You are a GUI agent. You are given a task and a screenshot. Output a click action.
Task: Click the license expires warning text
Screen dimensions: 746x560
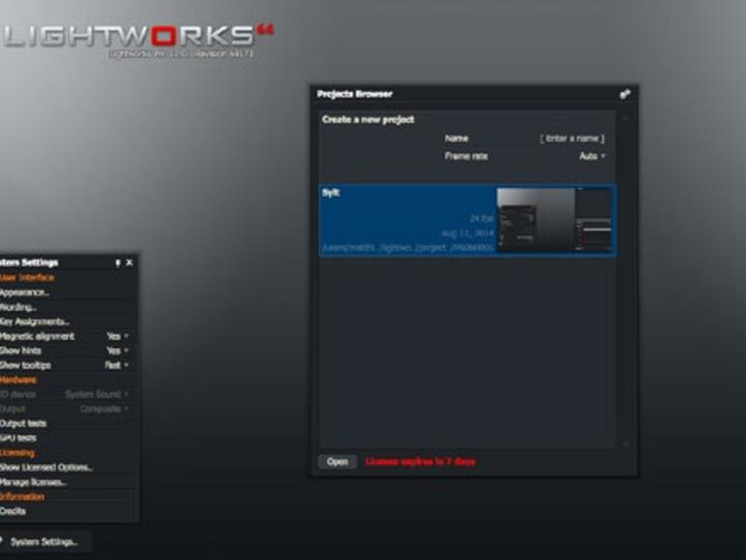pos(420,461)
